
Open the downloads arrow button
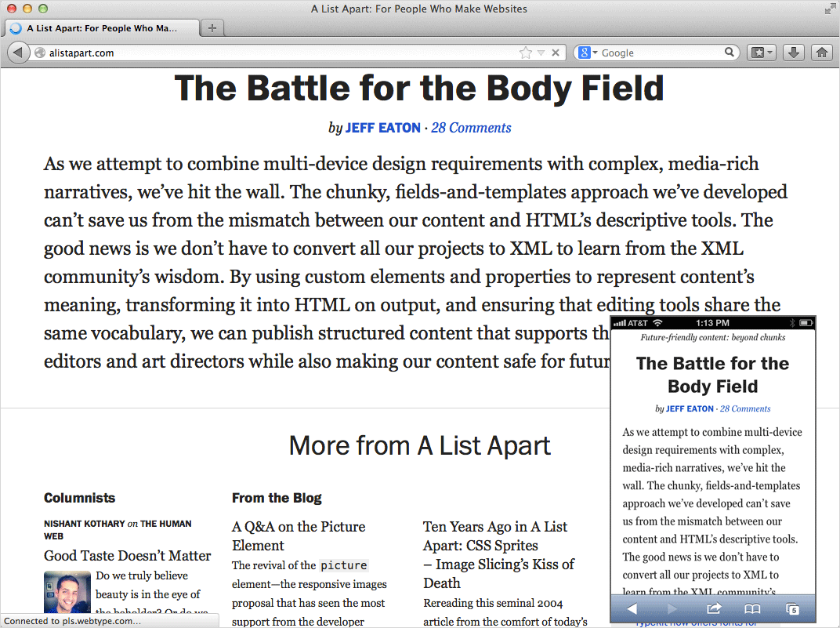(794, 53)
